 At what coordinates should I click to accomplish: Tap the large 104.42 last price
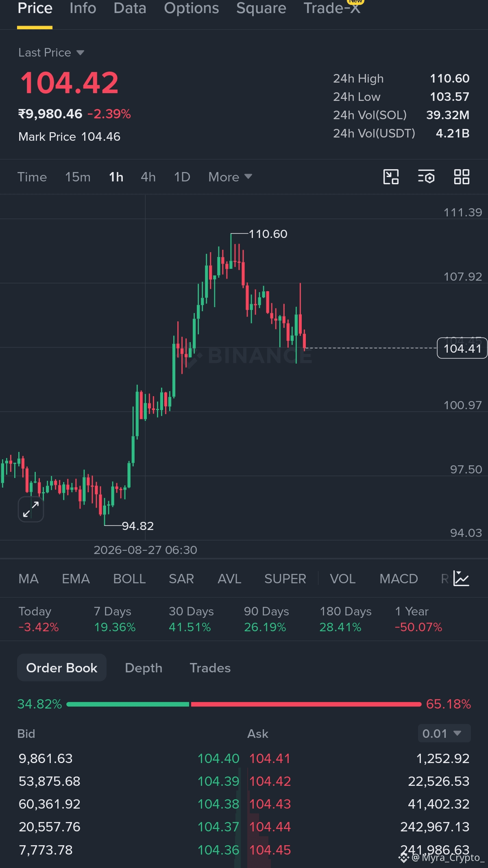click(x=70, y=83)
